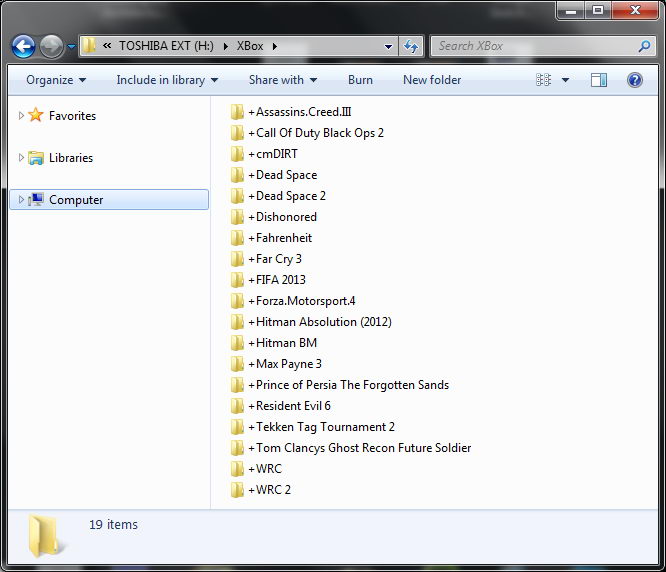Expand arrow after TOSHIBA EXT (H:) breadcrumb
The height and width of the screenshot is (572, 666).
pos(226,46)
